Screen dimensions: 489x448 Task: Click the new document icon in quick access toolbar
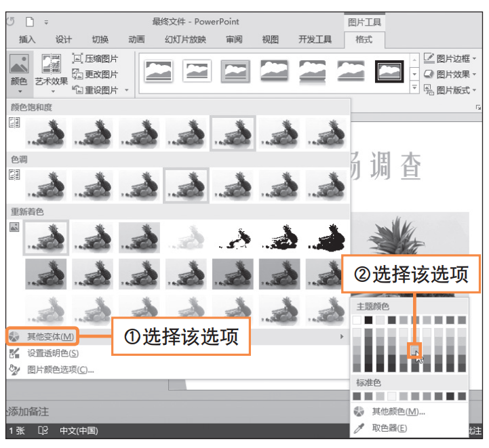[x=30, y=22]
